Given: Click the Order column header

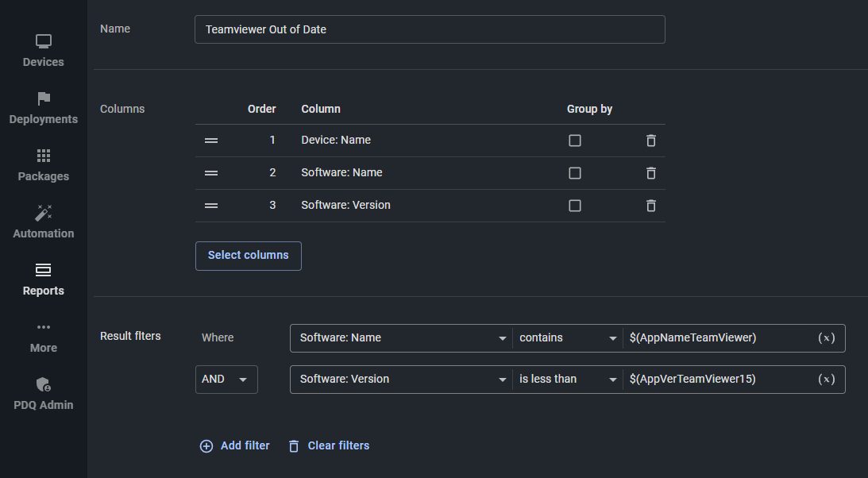Looking at the screenshot, I should [261, 109].
